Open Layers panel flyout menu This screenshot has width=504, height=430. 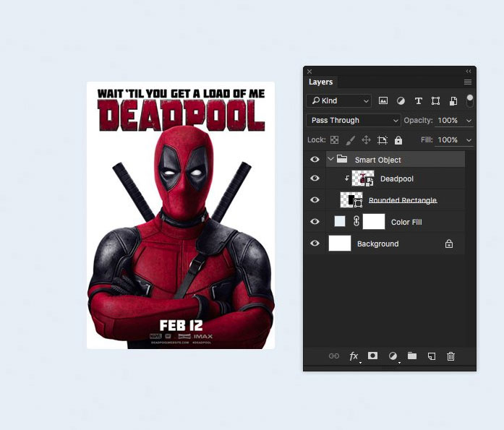[468, 82]
